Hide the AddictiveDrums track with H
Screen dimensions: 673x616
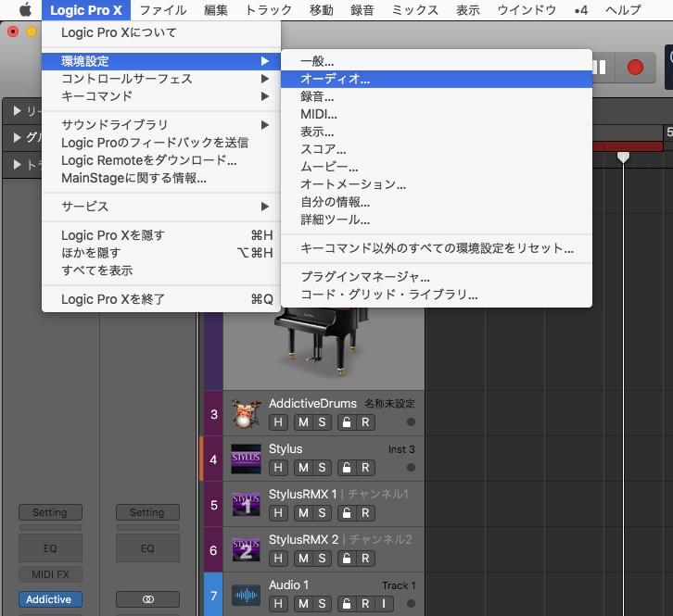[278, 422]
